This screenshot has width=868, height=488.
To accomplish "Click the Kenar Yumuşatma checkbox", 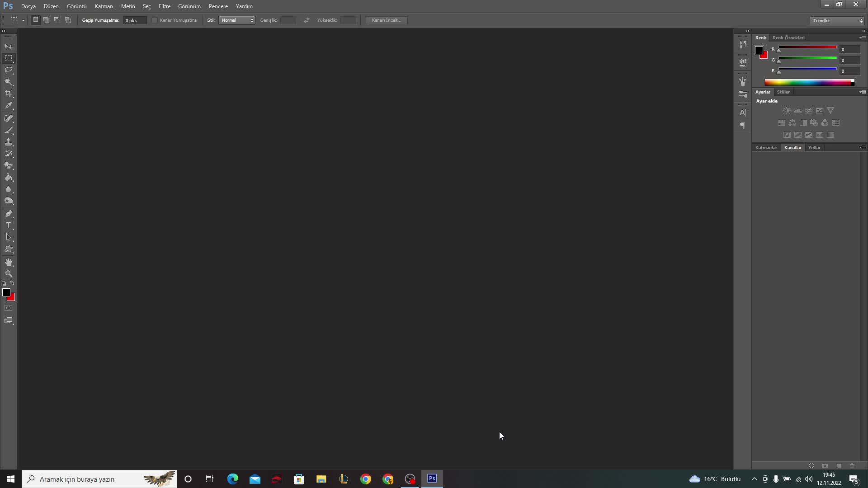I will point(154,20).
